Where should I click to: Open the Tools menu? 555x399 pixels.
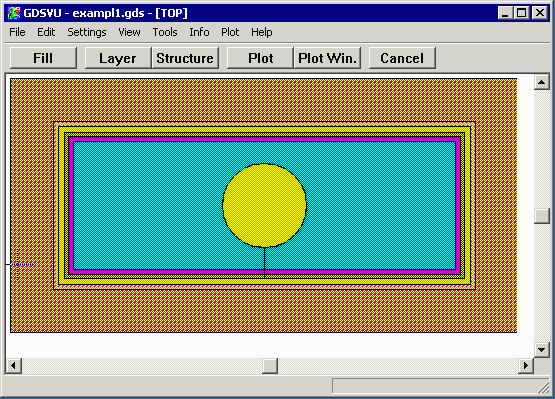165,32
